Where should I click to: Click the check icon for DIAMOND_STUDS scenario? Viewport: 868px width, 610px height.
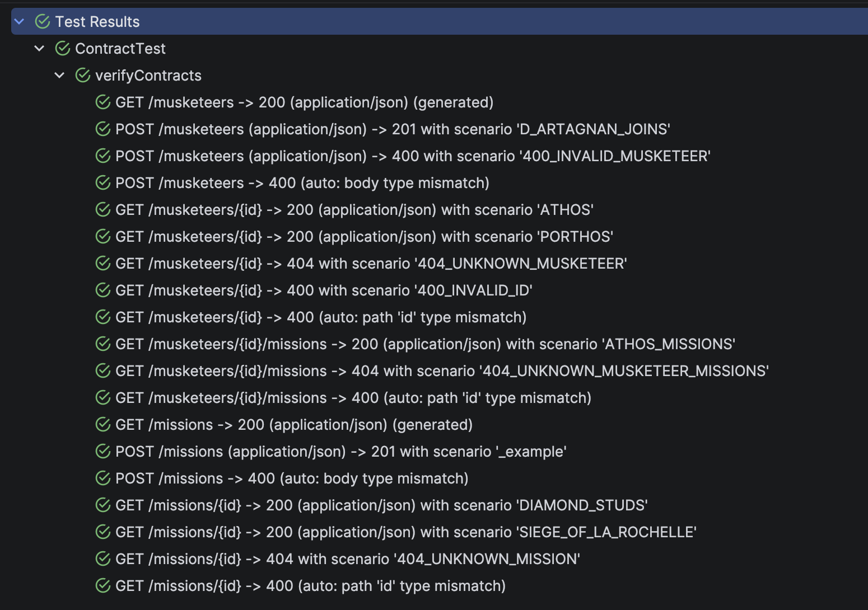(x=103, y=505)
